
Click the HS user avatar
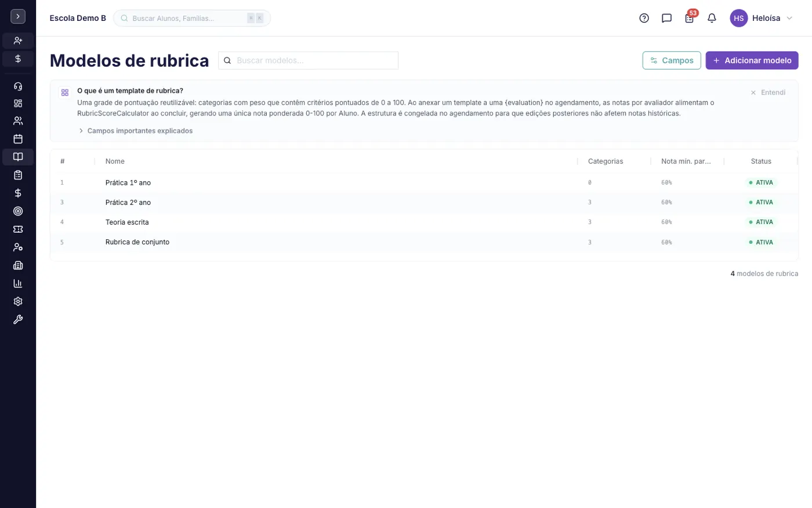coord(738,18)
